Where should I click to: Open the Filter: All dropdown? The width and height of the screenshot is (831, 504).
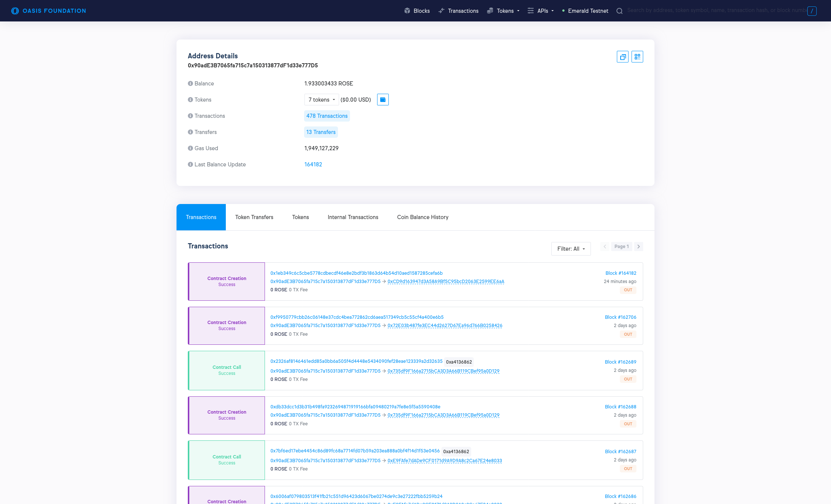571,248
